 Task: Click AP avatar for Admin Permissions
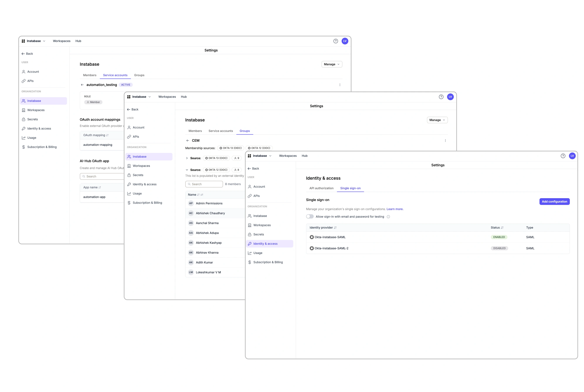tap(191, 203)
